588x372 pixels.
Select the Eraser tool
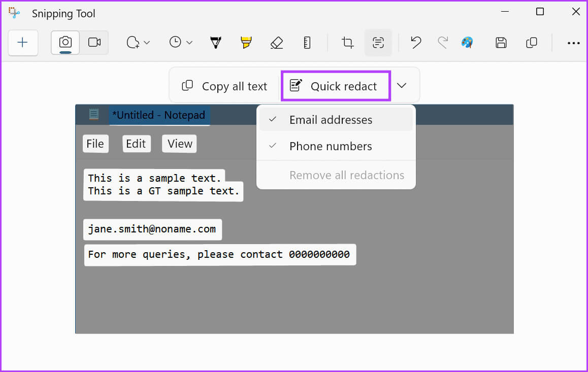pyautogui.click(x=276, y=43)
